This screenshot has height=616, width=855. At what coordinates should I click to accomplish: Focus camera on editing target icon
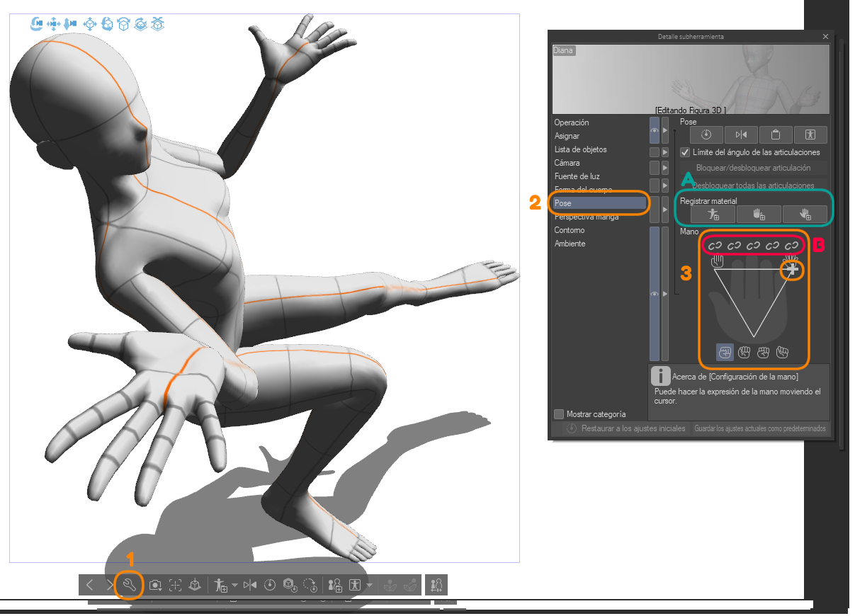click(x=176, y=586)
